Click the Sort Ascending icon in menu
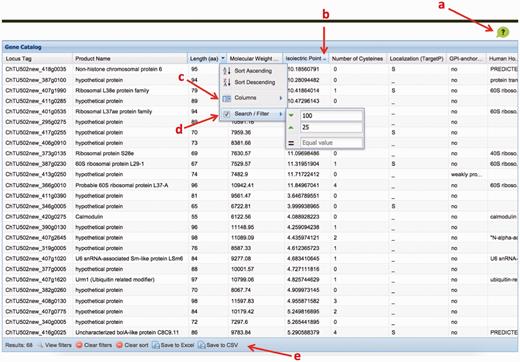This screenshot has height=362, width=520. (x=227, y=71)
